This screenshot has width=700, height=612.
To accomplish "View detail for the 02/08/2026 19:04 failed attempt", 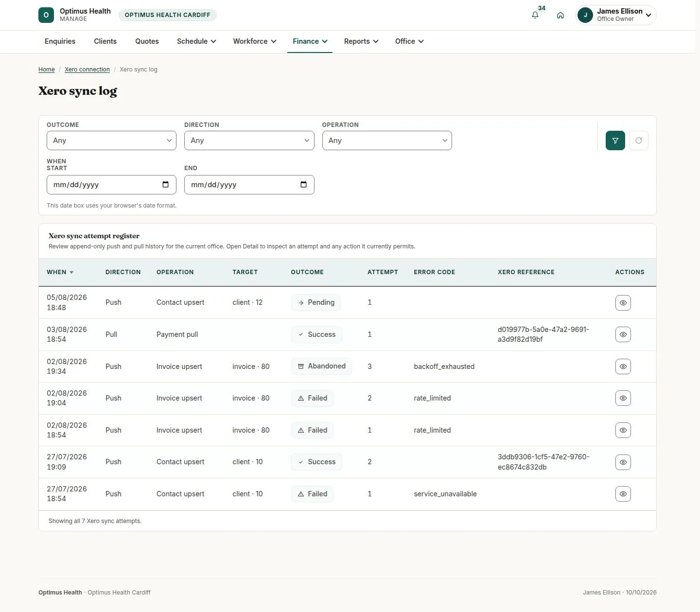I will click(623, 398).
